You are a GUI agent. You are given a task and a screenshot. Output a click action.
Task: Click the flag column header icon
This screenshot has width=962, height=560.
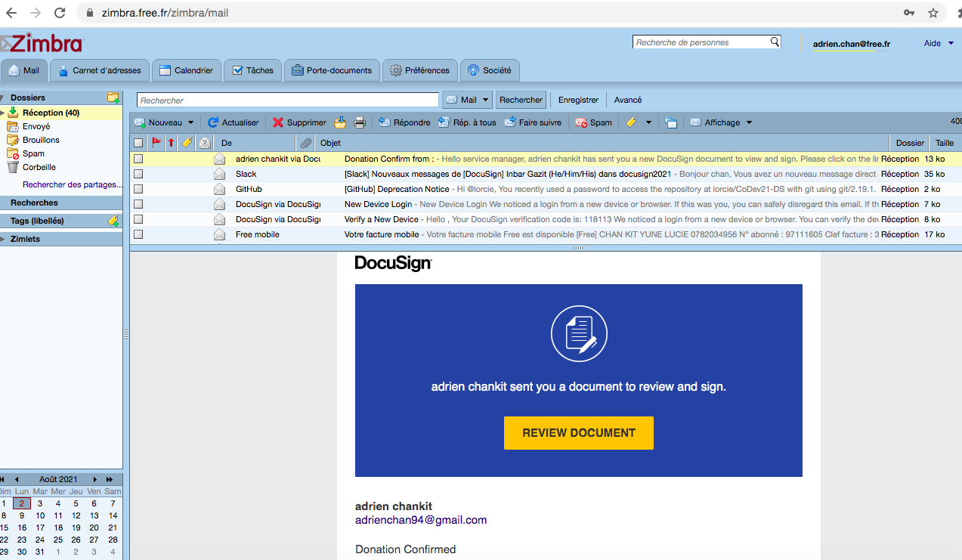tap(156, 142)
